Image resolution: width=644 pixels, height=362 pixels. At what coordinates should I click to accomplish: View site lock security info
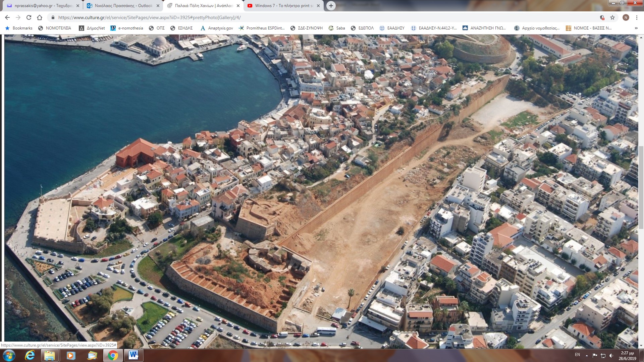pyautogui.click(x=53, y=17)
